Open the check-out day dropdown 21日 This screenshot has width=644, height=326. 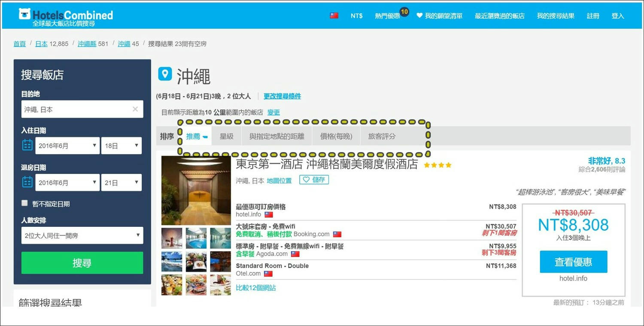tap(122, 183)
